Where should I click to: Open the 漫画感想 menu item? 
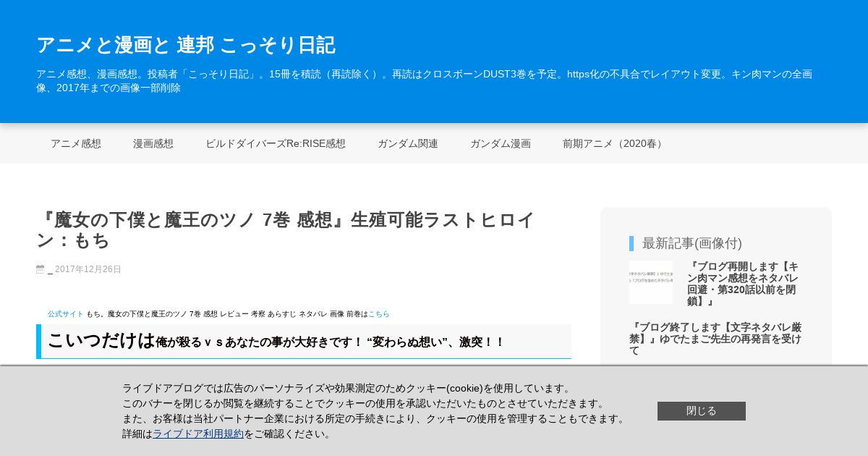tap(153, 143)
